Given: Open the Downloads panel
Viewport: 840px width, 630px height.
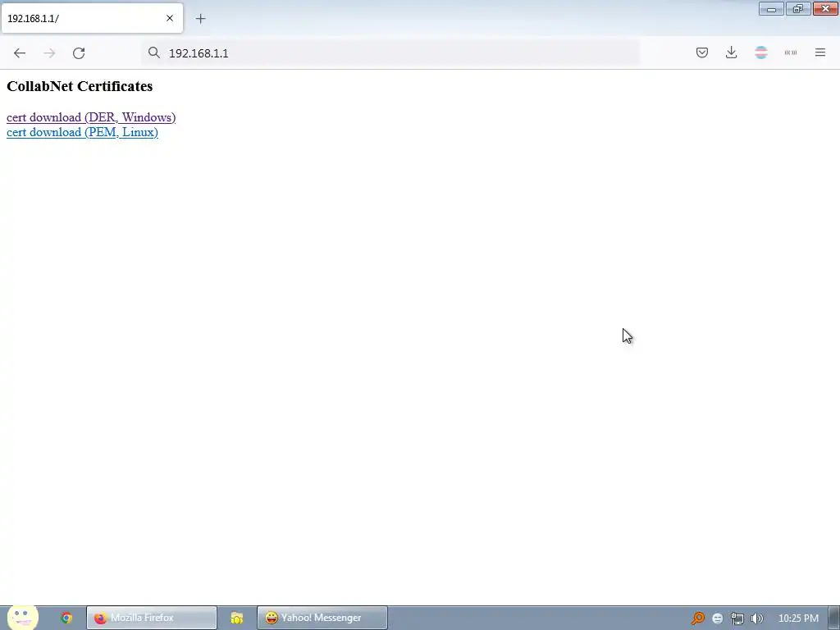Looking at the screenshot, I should tap(731, 52).
